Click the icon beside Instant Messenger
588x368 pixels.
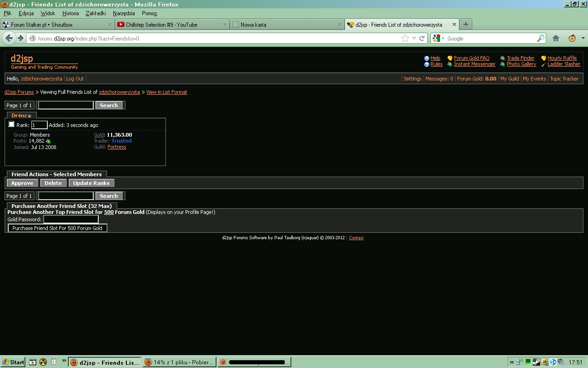point(450,64)
